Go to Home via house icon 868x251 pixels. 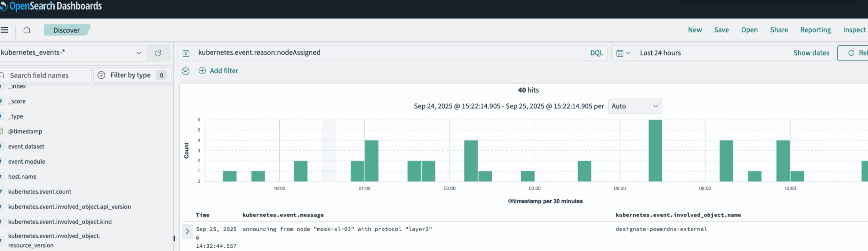coord(27,30)
